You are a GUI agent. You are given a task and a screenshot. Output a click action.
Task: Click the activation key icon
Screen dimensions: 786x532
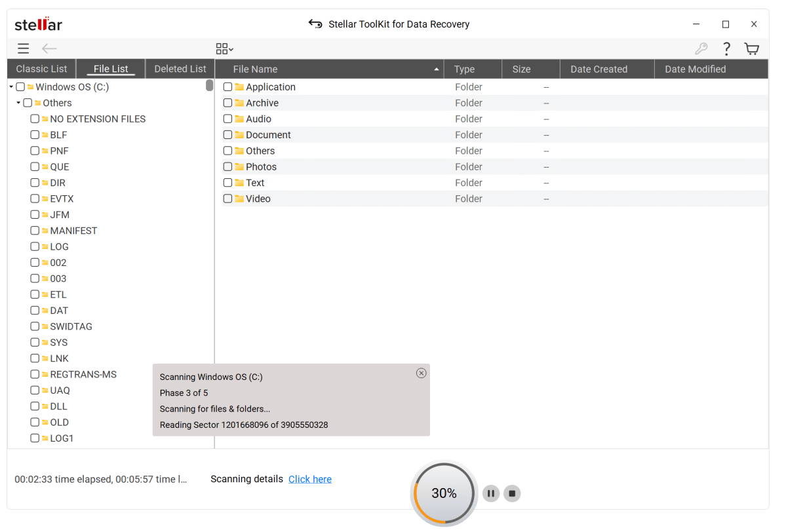(701, 48)
